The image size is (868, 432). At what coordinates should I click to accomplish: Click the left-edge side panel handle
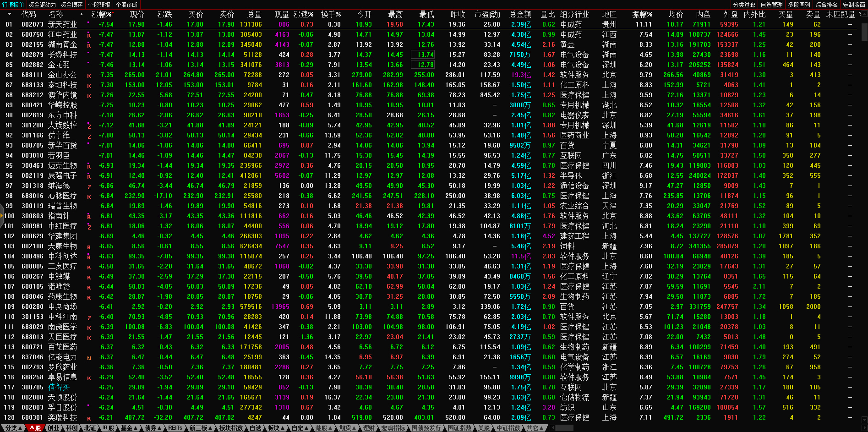(2, 216)
